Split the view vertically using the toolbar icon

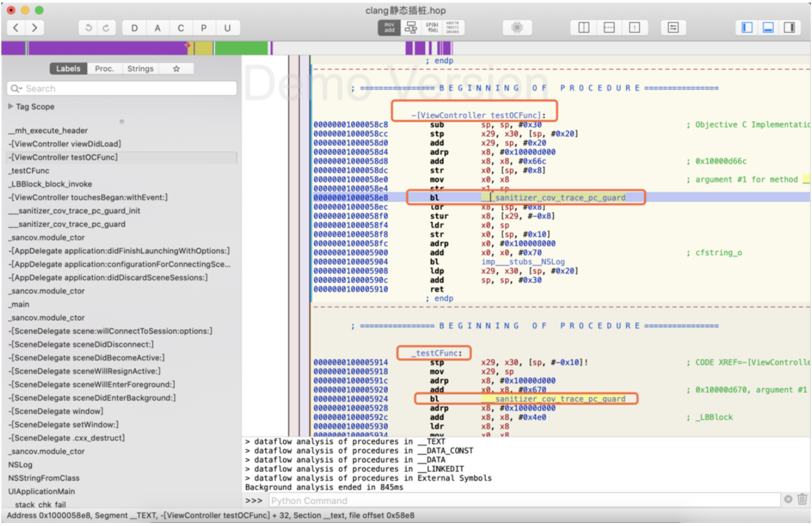tap(583, 27)
